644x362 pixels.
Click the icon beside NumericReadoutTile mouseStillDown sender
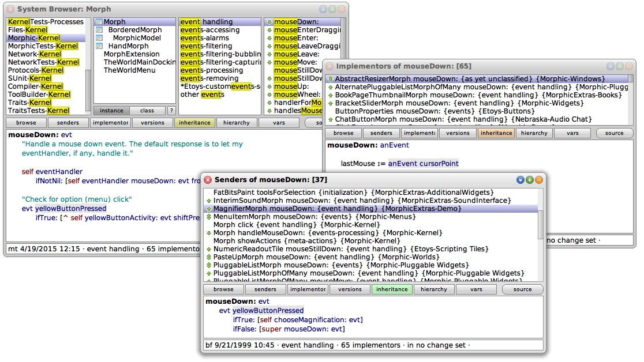pyautogui.click(x=208, y=248)
